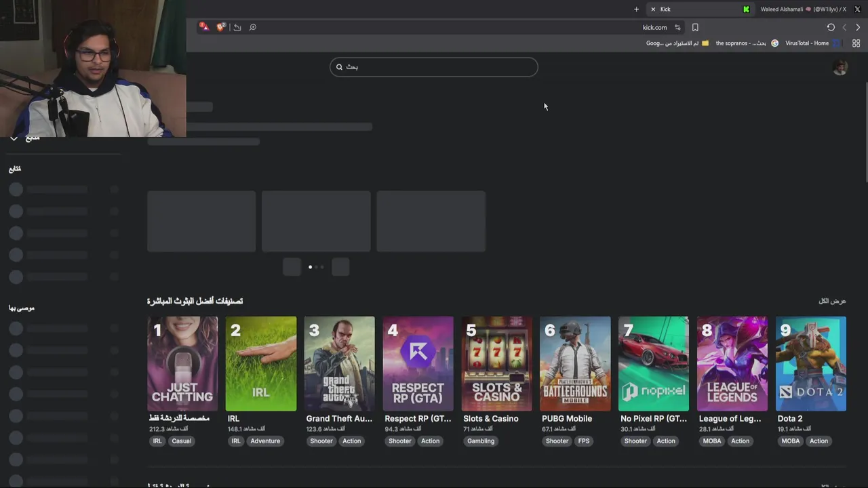Open the NoPixel red car thumbnail
The image size is (868, 488).
(654, 363)
